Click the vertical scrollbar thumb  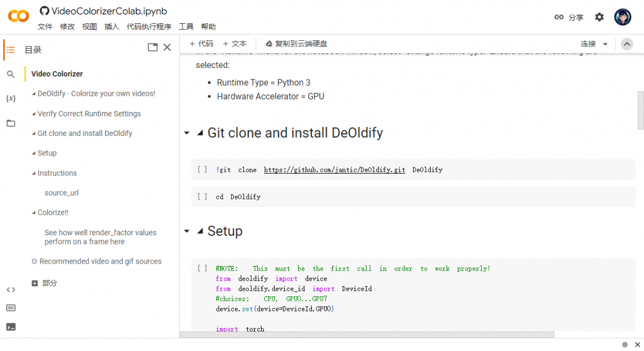click(x=640, y=110)
